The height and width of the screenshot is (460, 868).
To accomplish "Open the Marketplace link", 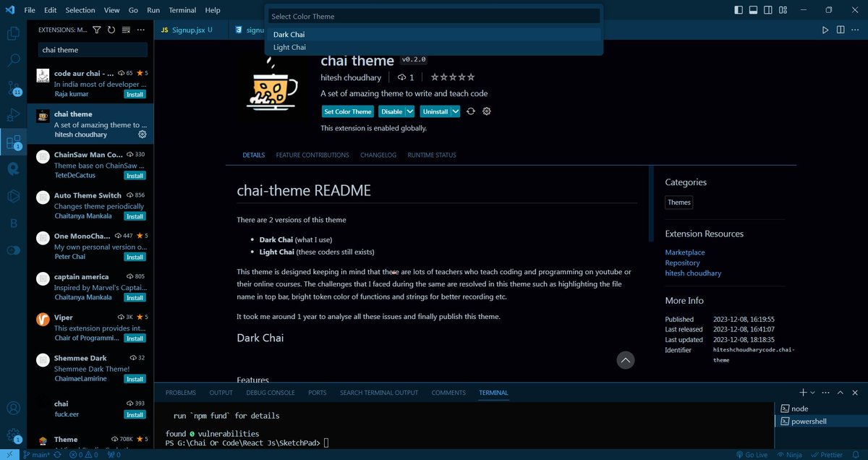I will click(x=685, y=252).
